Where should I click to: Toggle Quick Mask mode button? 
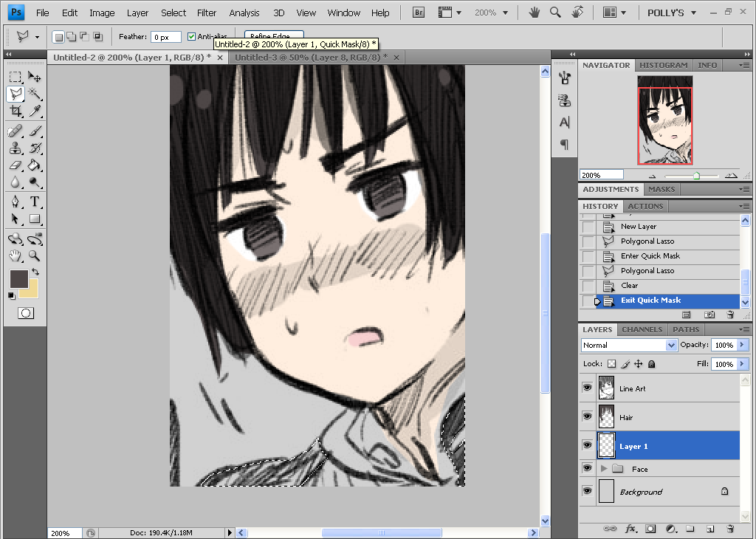(x=26, y=313)
